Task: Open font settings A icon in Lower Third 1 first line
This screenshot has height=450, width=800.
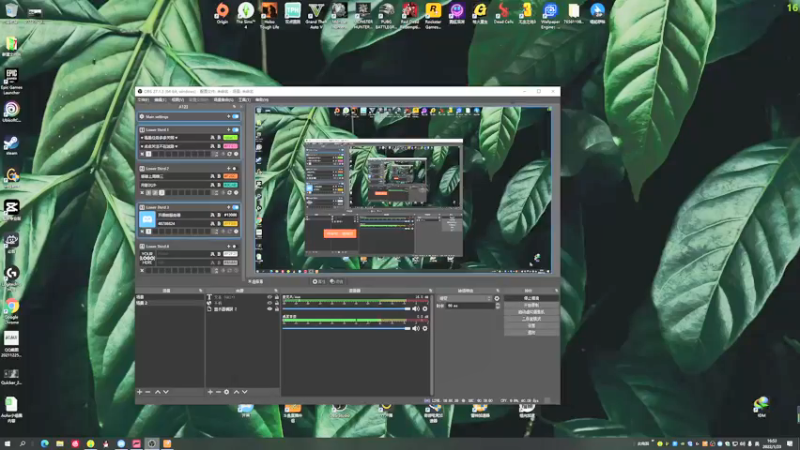Action: pos(212,138)
